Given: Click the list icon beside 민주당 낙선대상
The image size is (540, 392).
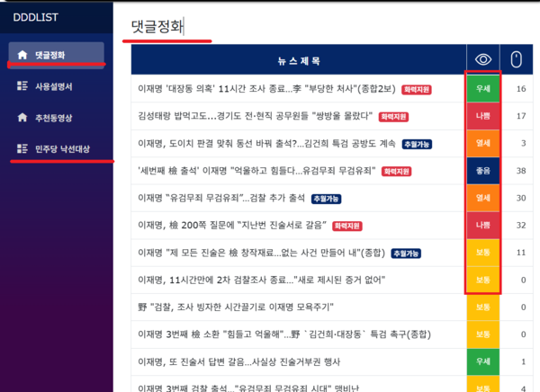Looking at the screenshot, I should [22, 148].
